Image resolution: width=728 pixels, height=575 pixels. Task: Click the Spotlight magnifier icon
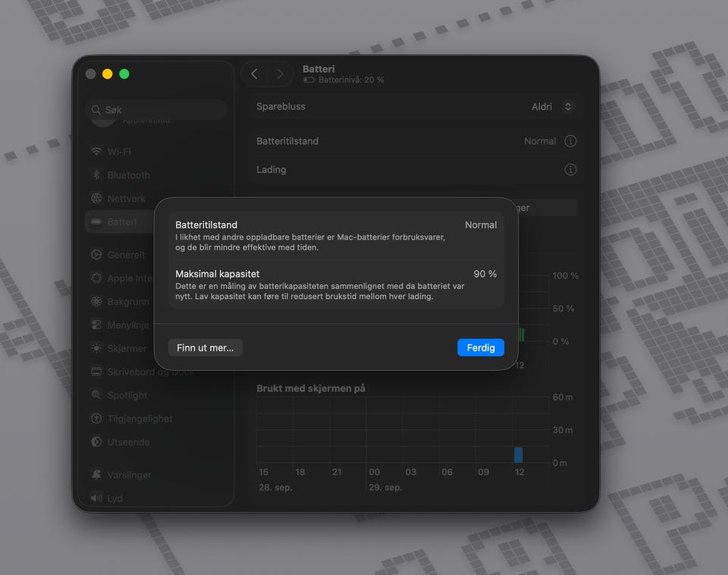point(96,394)
